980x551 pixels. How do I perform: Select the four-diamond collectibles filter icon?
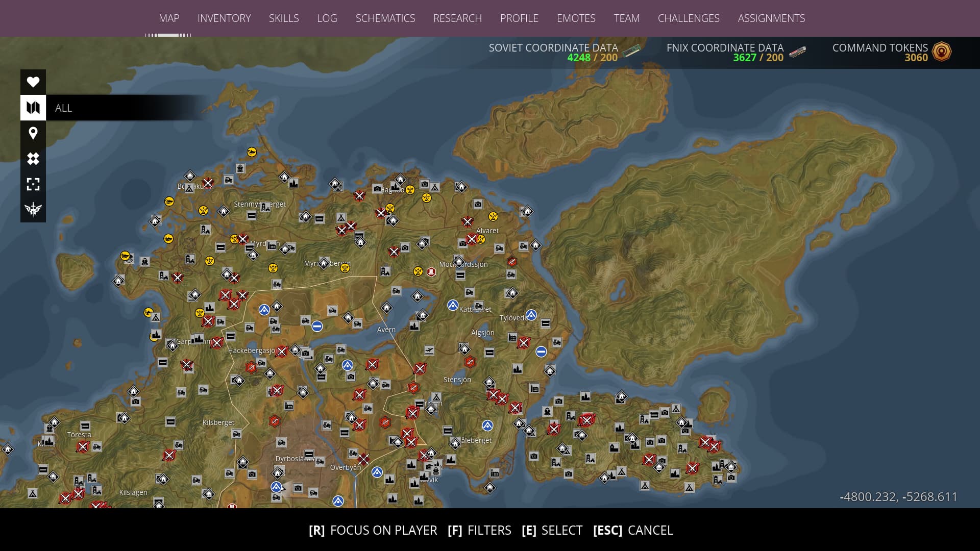pos(33,159)
